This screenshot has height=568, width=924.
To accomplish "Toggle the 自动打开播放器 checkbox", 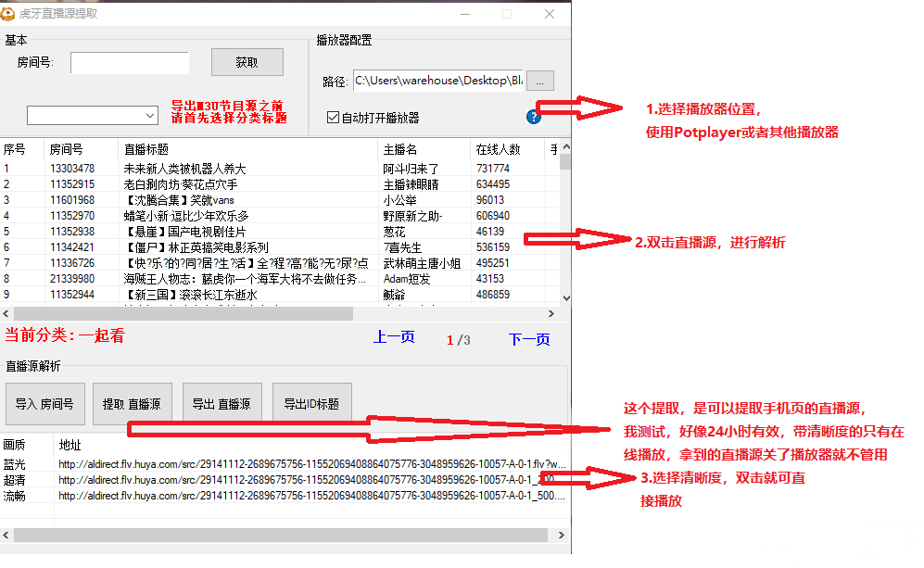I will pyautogui.click(x=334, y=118).
